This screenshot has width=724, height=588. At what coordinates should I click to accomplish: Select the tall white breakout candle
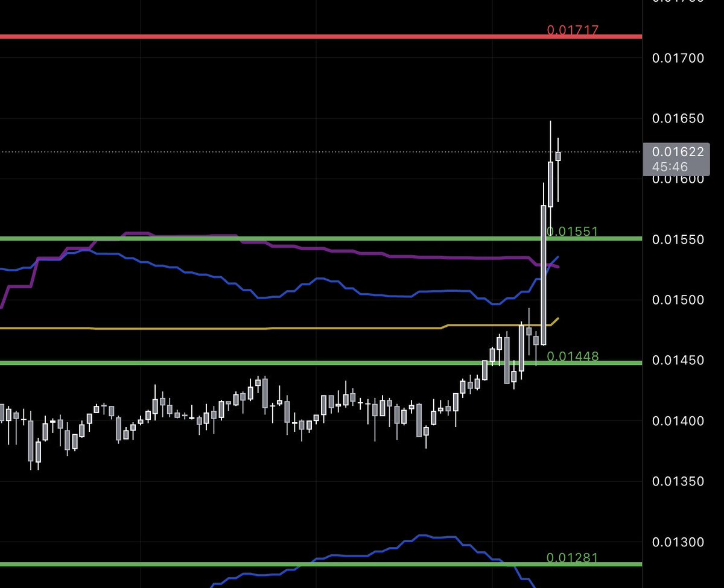(x=544, y=275)
